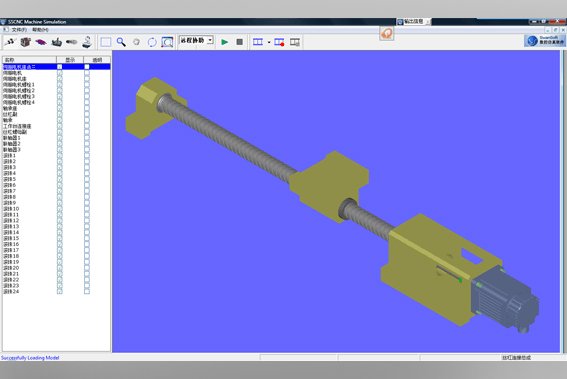Click the green play simulation button

pyautogui.click(x=225, y=42)
